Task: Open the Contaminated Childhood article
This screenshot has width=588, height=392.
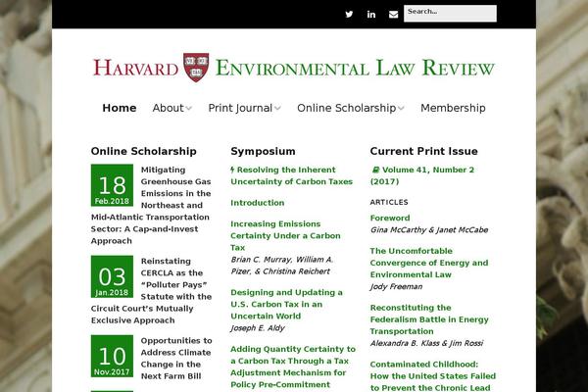Action: pos(433,376)
